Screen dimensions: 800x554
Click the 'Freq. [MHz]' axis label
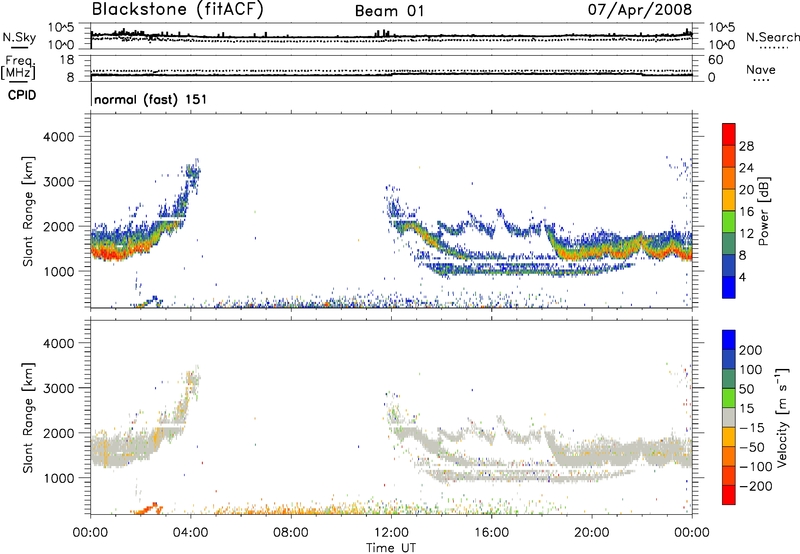pos(19,67)
